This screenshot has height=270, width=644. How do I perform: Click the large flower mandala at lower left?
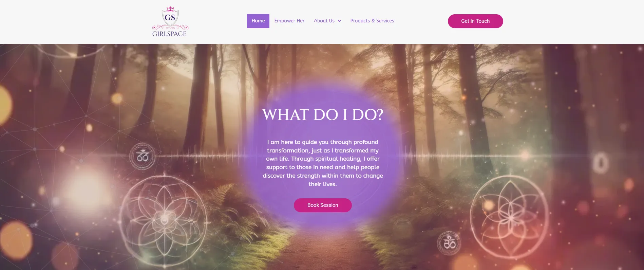165,220
